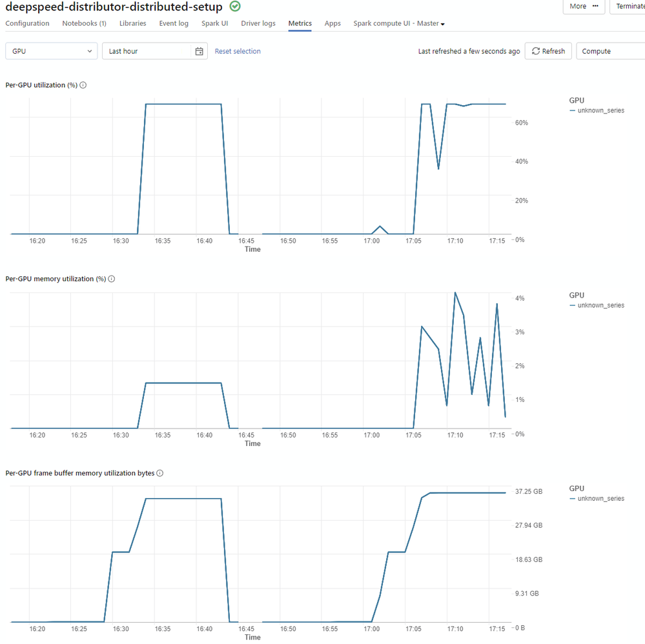The width and height of the screenshot is (645, 644).
Task: Click the green cluster running status icon
Action: [235, 6]
